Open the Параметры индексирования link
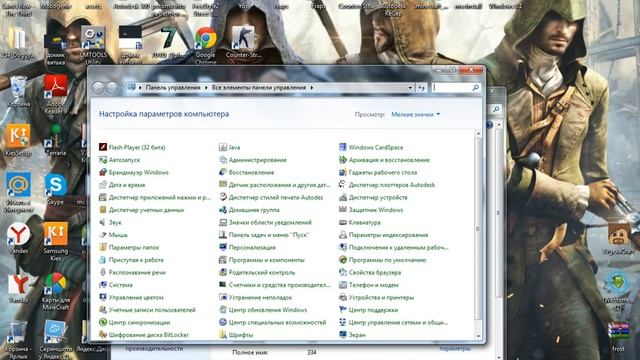This screenshot has width=640, height=360. tap(388, 235)
